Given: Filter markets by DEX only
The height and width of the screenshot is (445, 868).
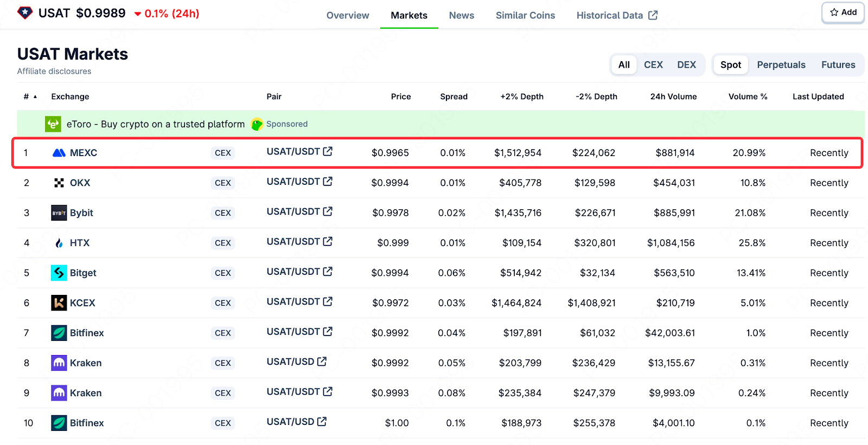Looking at the screenshot, I should coord(686,65).
